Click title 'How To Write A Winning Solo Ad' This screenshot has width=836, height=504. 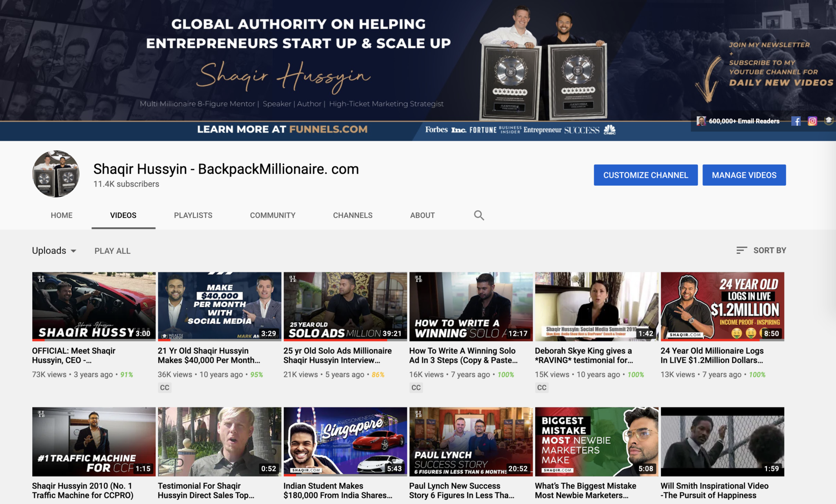click(463, 355)
